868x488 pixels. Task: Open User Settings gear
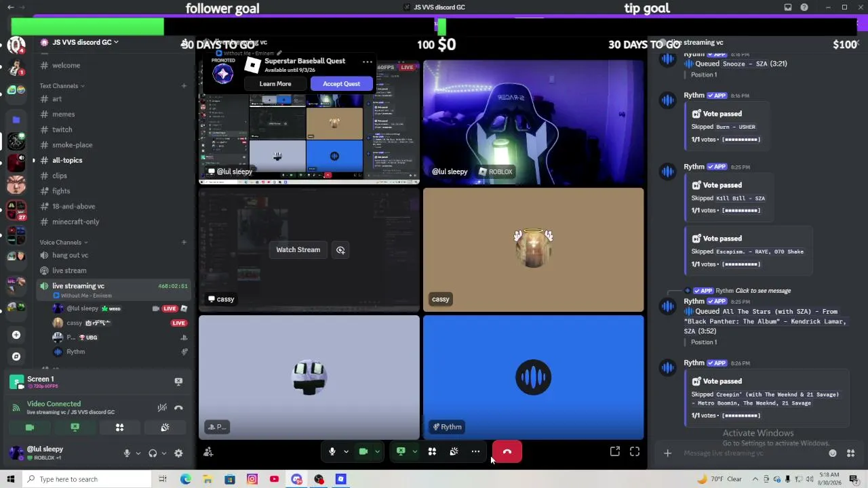(x=178, y=453)
